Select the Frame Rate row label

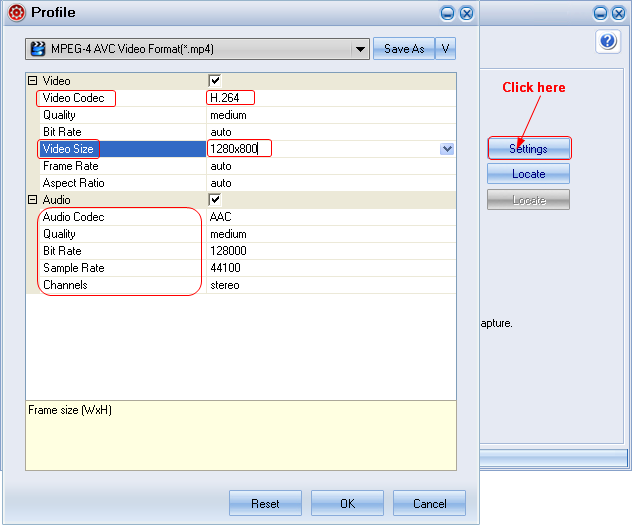tap(71, 166)
